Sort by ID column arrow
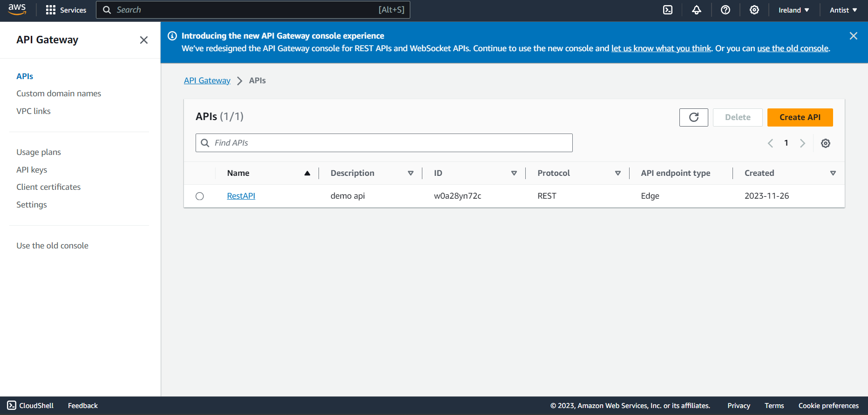This screenshot has width=868, height=415. [x=514, y=173]
